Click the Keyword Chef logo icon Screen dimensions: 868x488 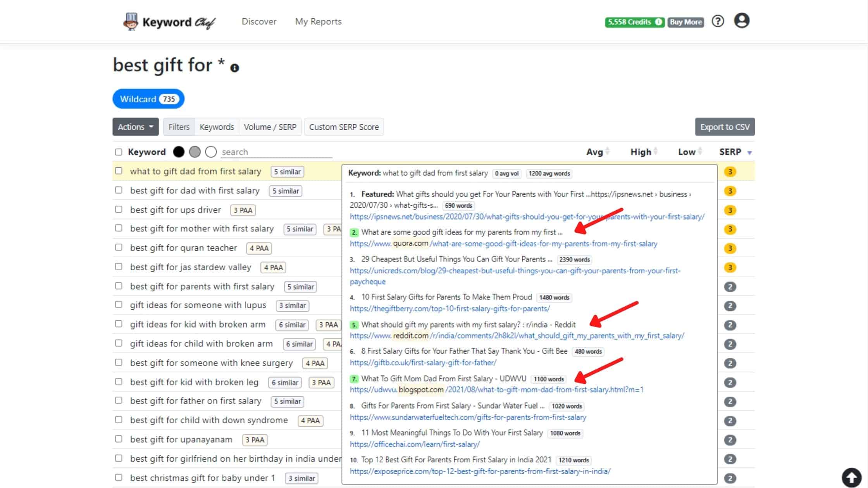point(131,22)
